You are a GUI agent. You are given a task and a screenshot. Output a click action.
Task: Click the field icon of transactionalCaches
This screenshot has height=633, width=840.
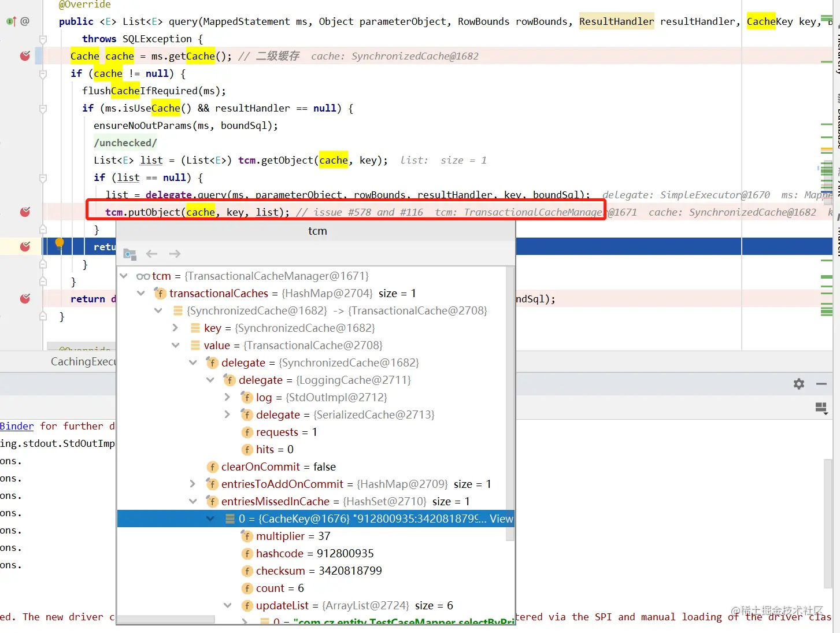click(160, 294)
